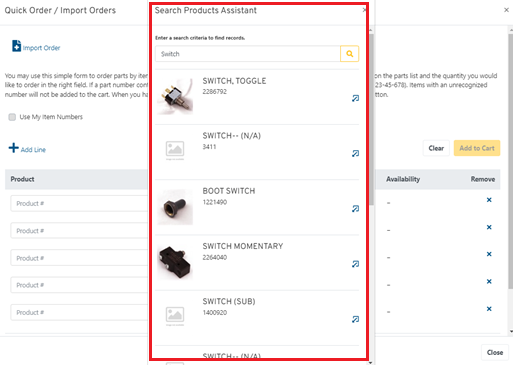Click the second Product # input field
514x365 pixels.
click(79, 231)
